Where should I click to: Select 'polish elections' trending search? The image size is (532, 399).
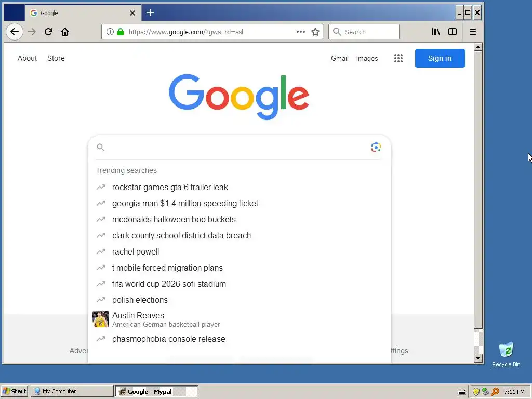pyautogui.click(x=140, y=300)
